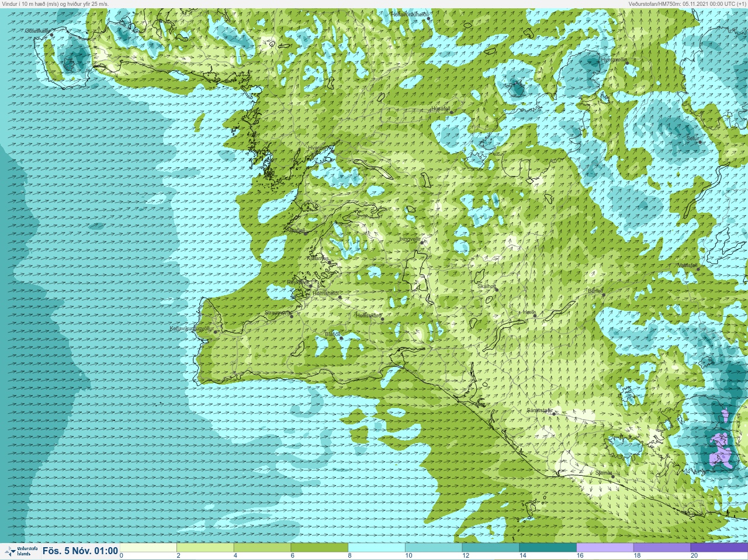Image resolution: width=748 pixels, height=560 pixels.
Task: Click the Kjalarnes station label
Action: 318,258
